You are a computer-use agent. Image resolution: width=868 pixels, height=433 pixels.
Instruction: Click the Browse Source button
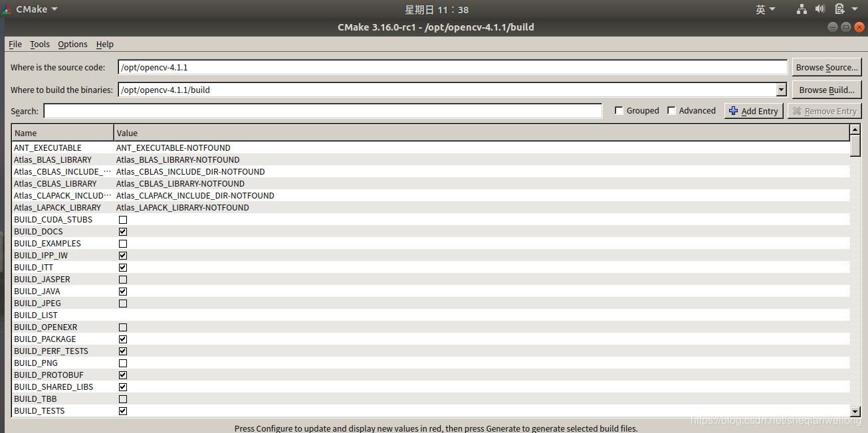click(x=827, y=67)
